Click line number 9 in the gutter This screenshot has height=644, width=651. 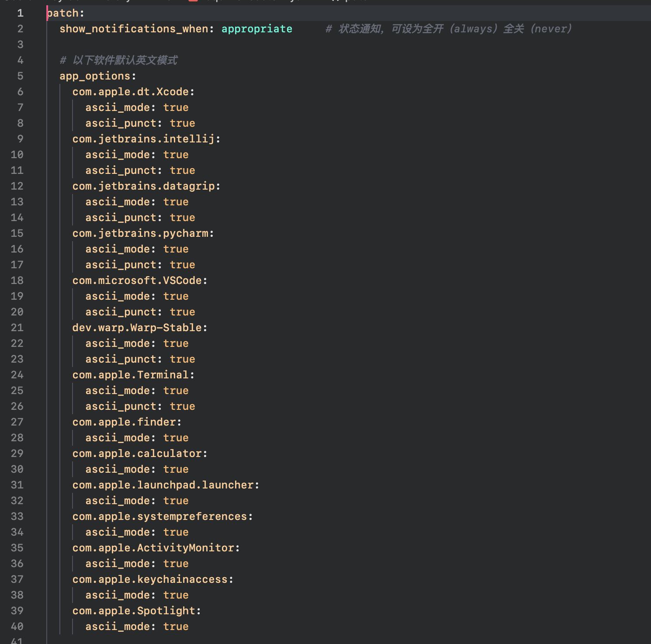tap(20, 139)
